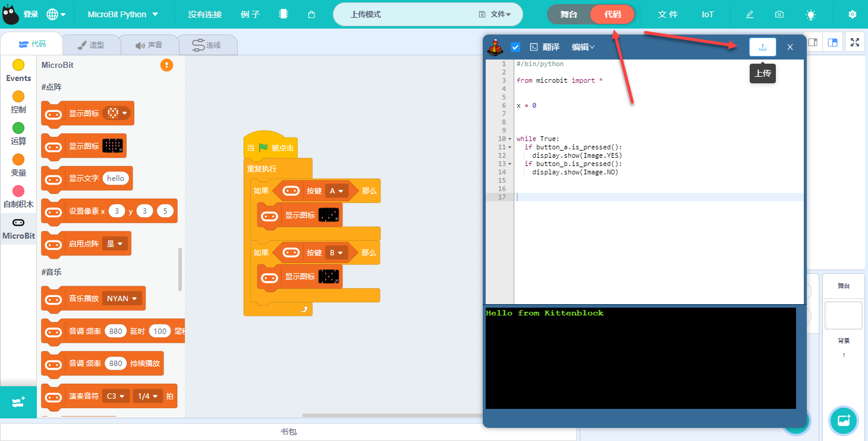This screenshot has width=868, height=441.
Task: Open the C3 note dropdown
Action: (116, 396)
